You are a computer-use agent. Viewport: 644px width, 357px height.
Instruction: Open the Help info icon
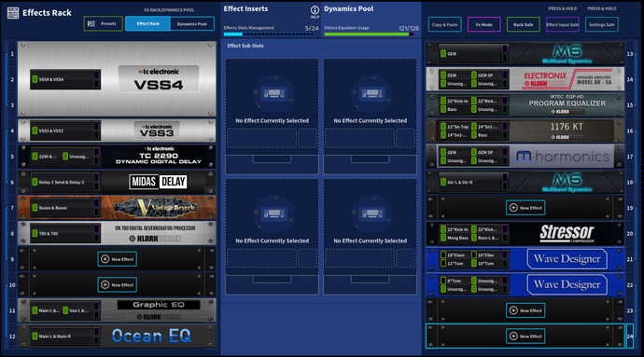coord(315,10)
